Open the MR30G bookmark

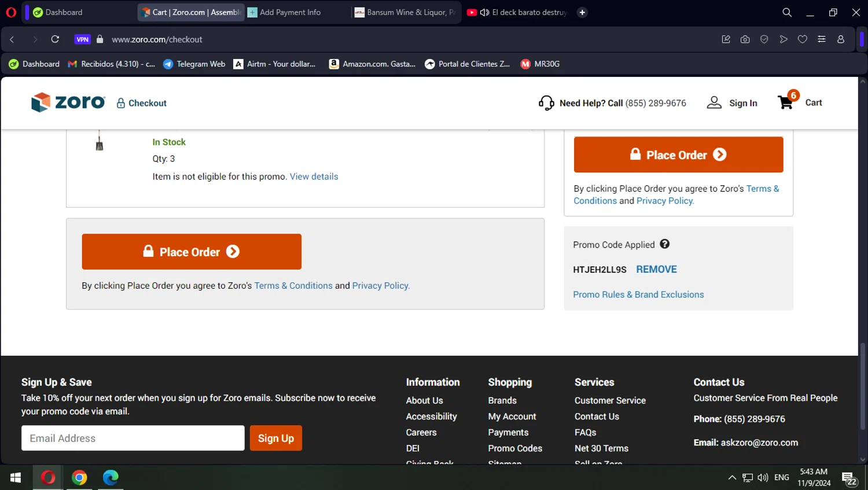click(x=540, y=64)
